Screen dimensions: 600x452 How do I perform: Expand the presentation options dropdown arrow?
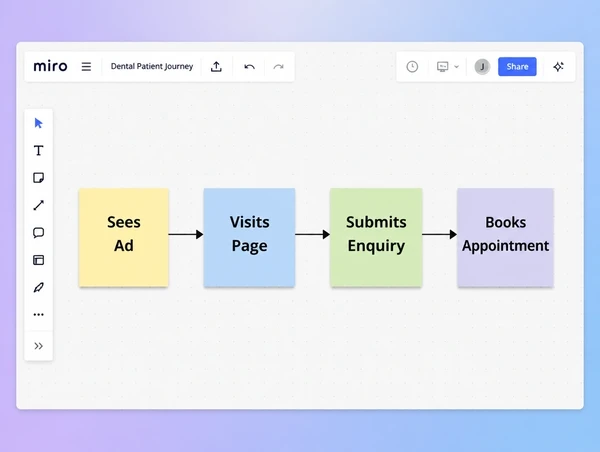457,67
